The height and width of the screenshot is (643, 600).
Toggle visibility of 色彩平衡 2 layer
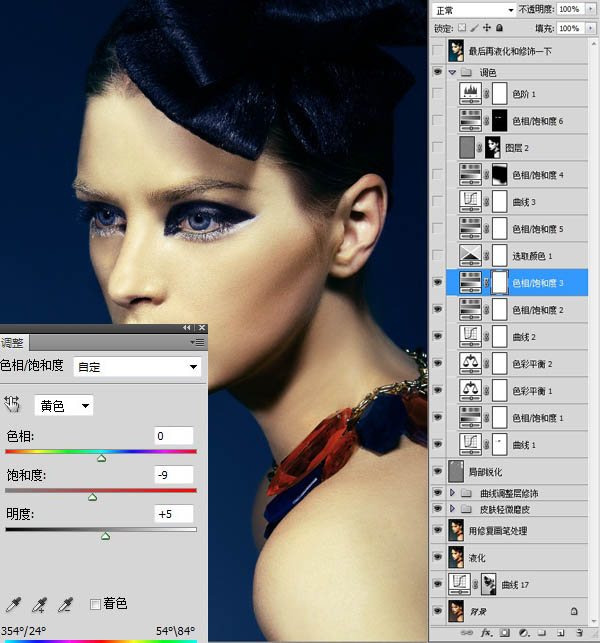coord(437,363)
